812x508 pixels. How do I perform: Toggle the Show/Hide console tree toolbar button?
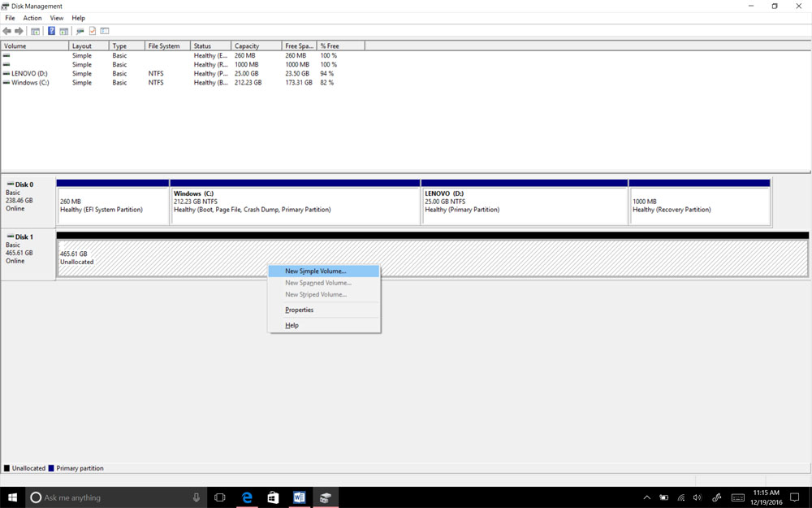coord(35,31)
